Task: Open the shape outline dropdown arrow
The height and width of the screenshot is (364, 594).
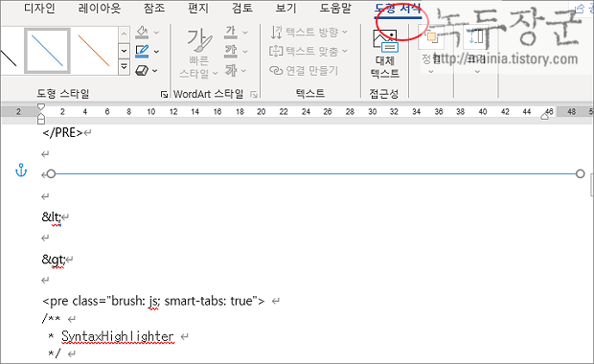Action: click(156, 52)
